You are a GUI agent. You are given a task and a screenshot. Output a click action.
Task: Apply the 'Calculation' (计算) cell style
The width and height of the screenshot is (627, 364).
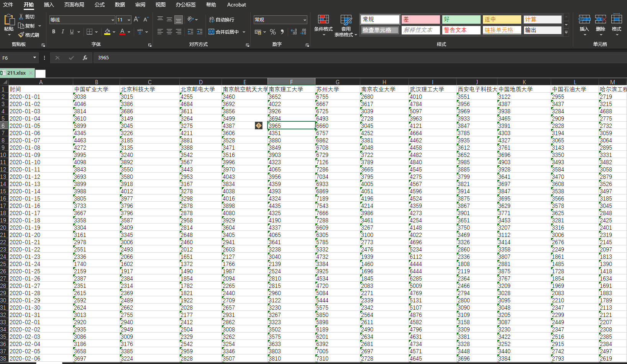(x=543, y=19)
